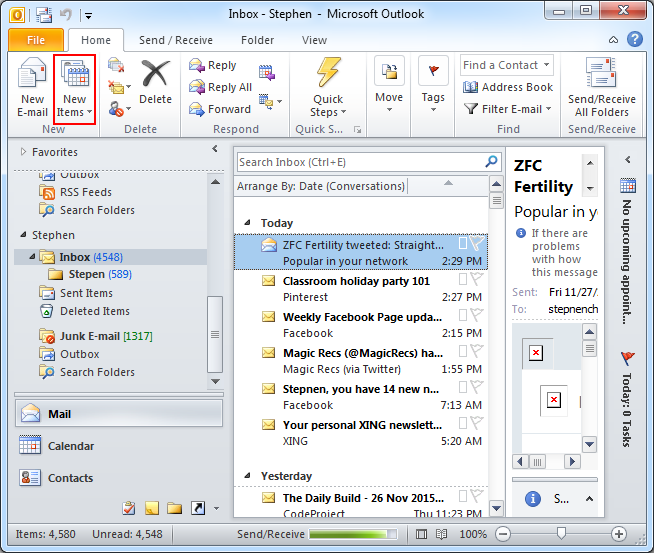Switch to the Folder tab

click(x=257, y=40)
